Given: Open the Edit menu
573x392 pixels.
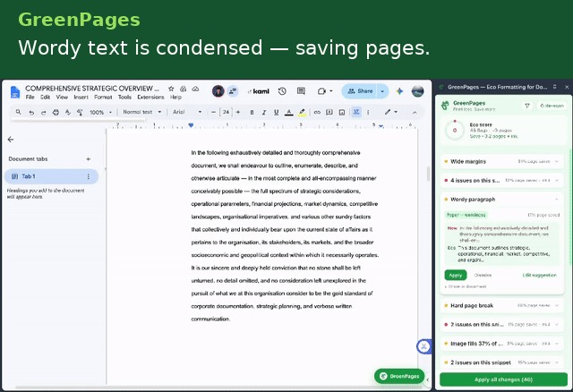Looking at the screenshot, I should click(x=45, y=98).
